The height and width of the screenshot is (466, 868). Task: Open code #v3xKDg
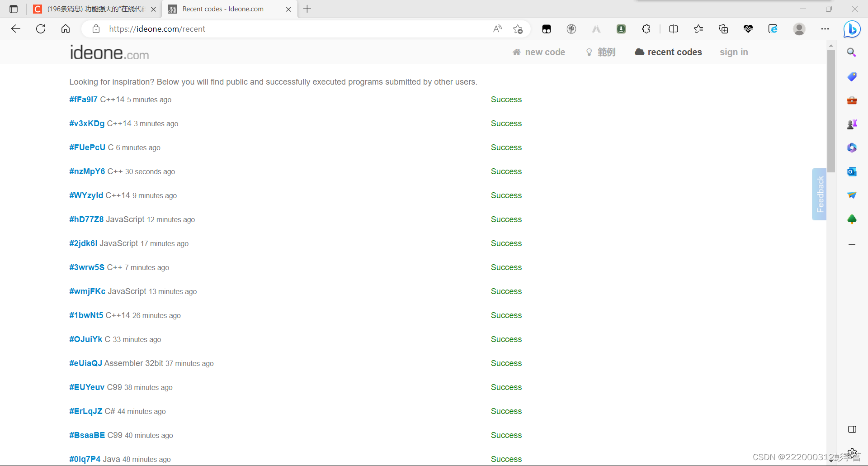[87, 124]
